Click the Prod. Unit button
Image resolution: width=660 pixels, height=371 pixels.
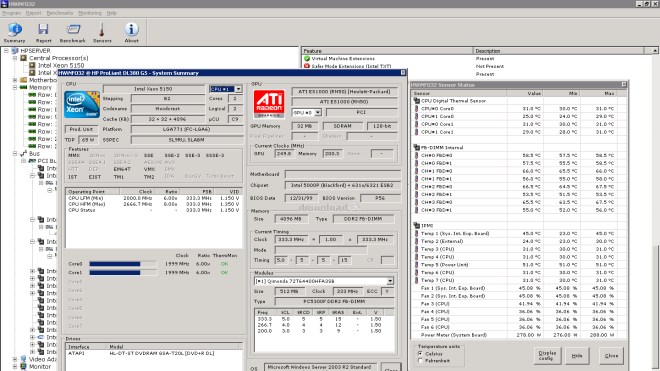(x=82, y=129)
